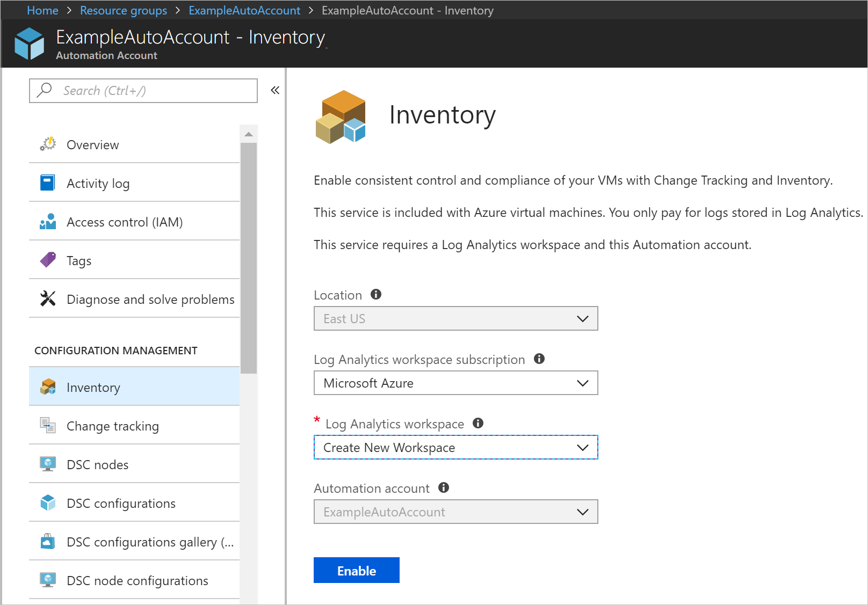
Task: Click the Enable button
Action: 356,570
